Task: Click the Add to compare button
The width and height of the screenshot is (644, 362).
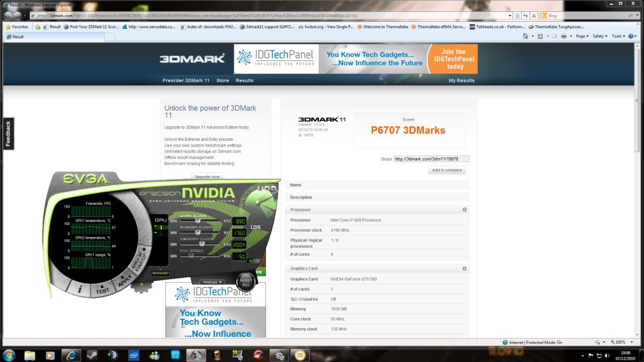Action: pyautogui.click(x=447, y=170)
